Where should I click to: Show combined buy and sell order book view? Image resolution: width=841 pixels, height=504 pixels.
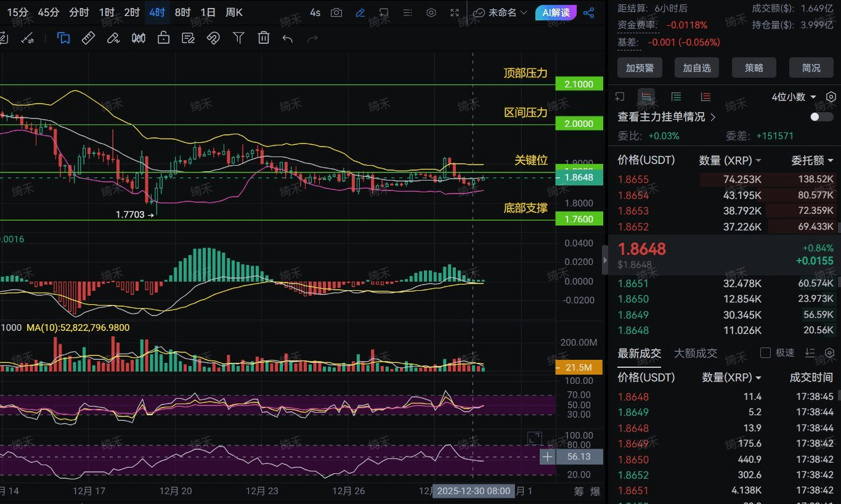(x=646, y=97)
